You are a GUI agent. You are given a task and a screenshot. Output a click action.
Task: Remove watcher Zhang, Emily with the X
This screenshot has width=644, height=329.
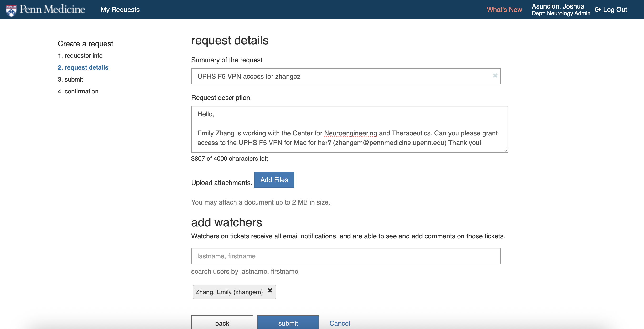(x=270, y=290)
